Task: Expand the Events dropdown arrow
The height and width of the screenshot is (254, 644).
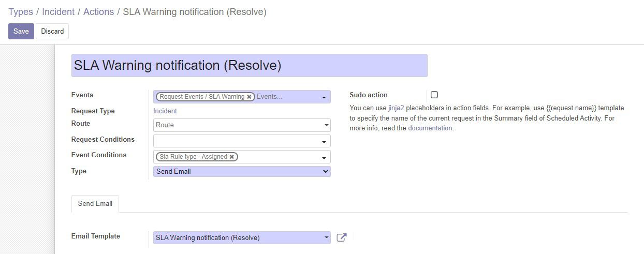Action: 325,97
